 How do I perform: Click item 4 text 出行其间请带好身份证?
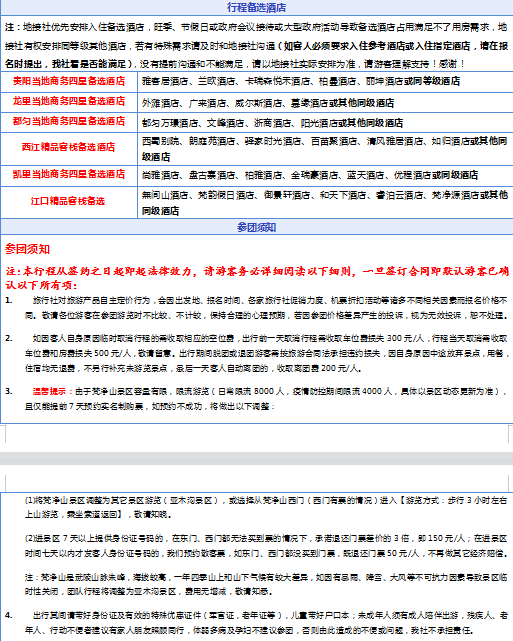pos(266,623)
